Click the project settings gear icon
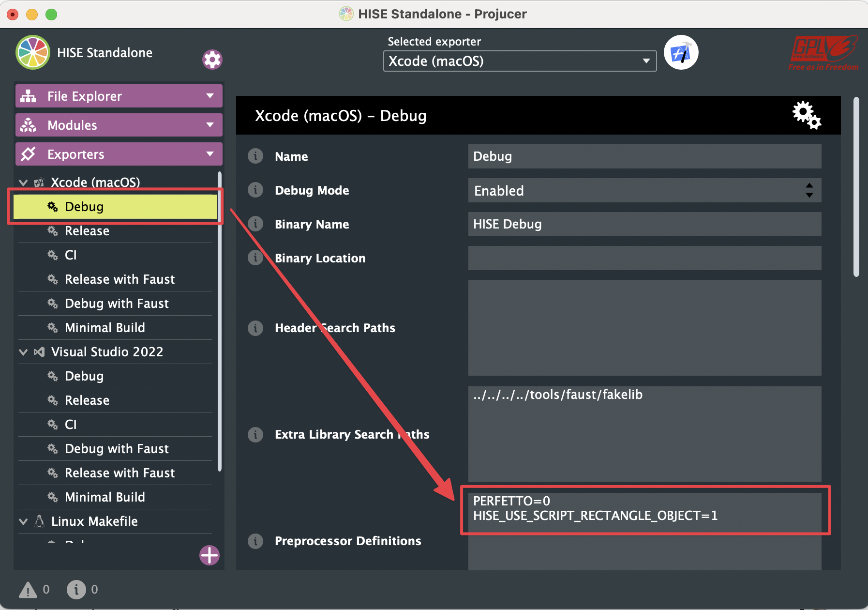Viewport: 868px width, 610px height. click(212, 60)
